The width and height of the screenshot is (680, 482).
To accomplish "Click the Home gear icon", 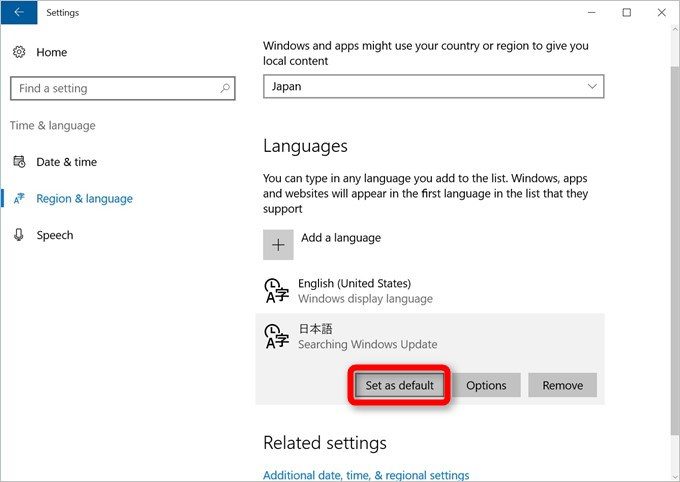I will click(x=18, y=52).
